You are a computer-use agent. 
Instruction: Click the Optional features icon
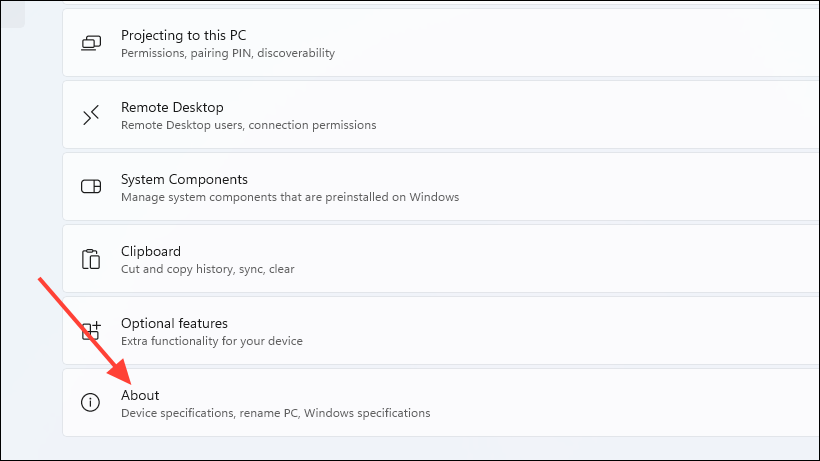pos(91,331)
